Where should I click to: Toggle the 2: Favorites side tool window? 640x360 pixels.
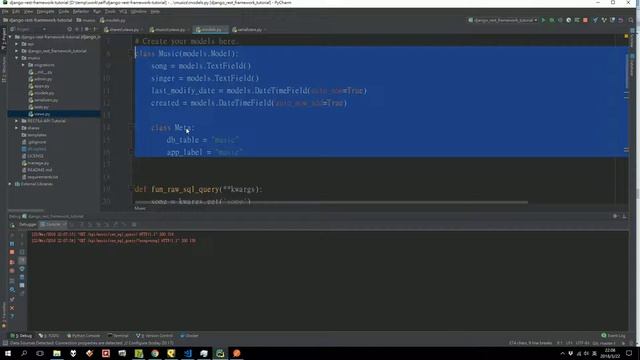tap(4, 314)
